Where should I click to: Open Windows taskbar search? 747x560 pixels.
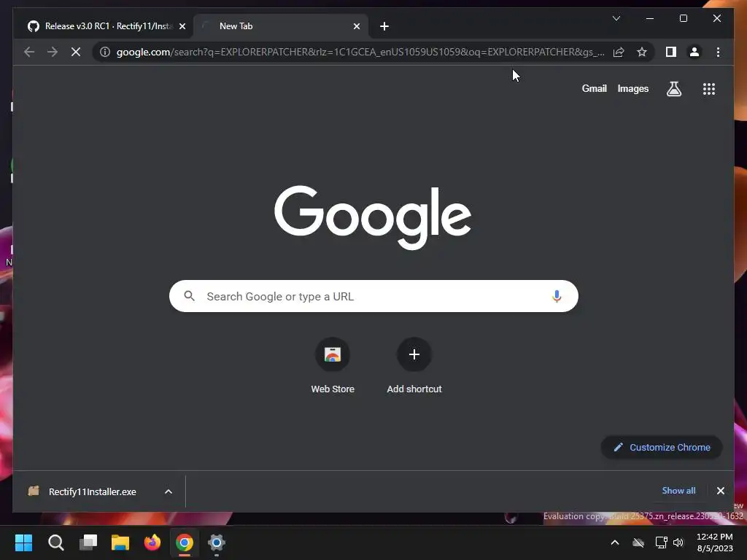[x=55, y=542]
